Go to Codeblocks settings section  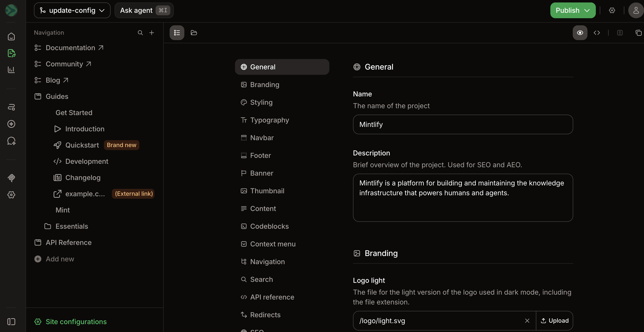[282, 226]
